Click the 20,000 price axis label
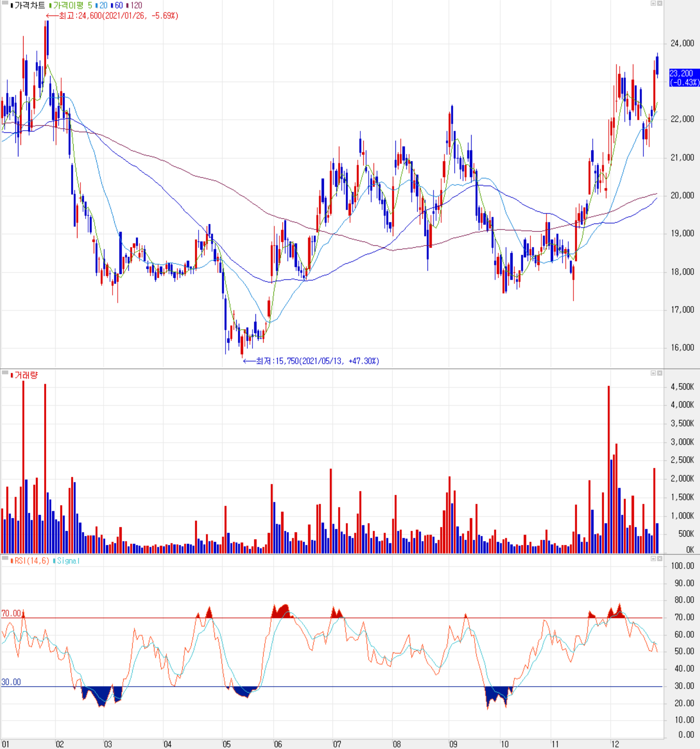Image resolution: width=700 pixels, height=749 pixels. [682, 196]
